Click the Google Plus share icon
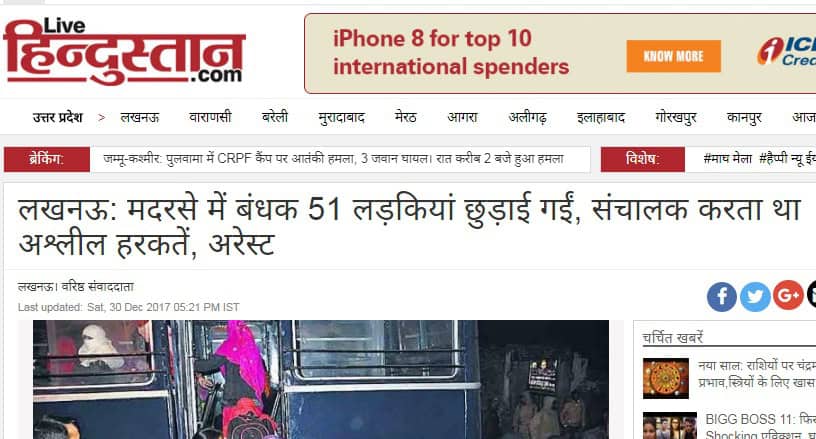This screenshot has height=439, width=816. pyautogui.click(x=788, y=295)
